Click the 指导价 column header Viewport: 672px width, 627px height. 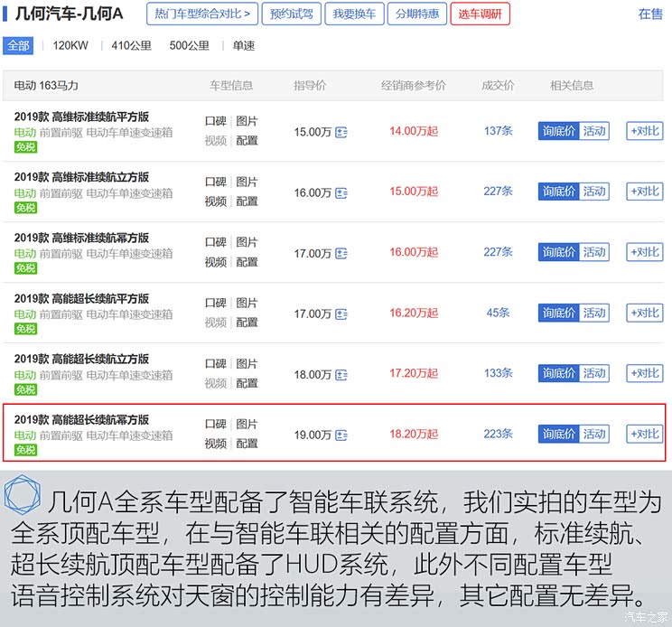310,85
